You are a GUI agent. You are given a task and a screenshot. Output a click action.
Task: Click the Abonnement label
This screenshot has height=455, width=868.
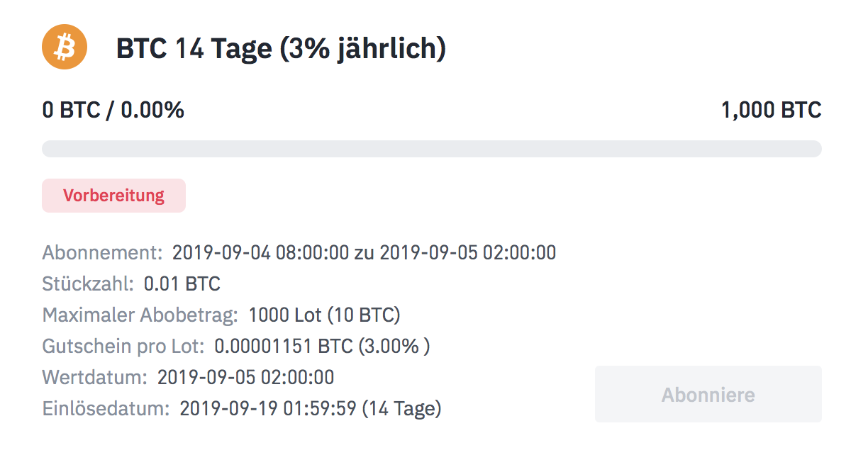[102, 252]
